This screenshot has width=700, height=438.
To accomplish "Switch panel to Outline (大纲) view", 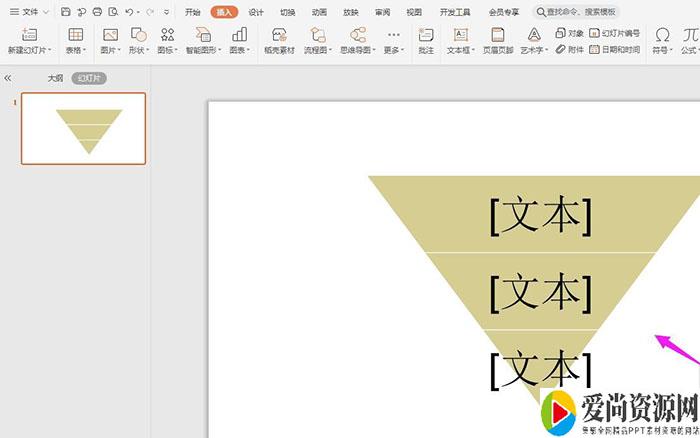I will pos(55,77).
